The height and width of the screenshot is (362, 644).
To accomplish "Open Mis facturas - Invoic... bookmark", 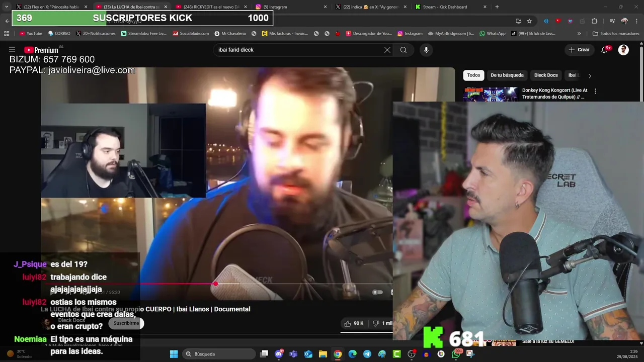I will pyautogui.click(x=284, y=34).
